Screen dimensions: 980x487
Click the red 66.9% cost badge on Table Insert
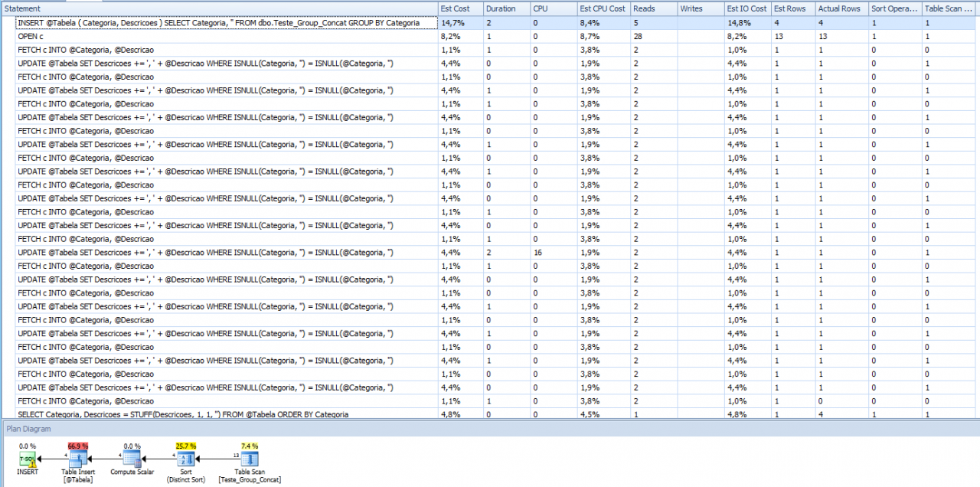pyautogui.click(x=77, y=445)
